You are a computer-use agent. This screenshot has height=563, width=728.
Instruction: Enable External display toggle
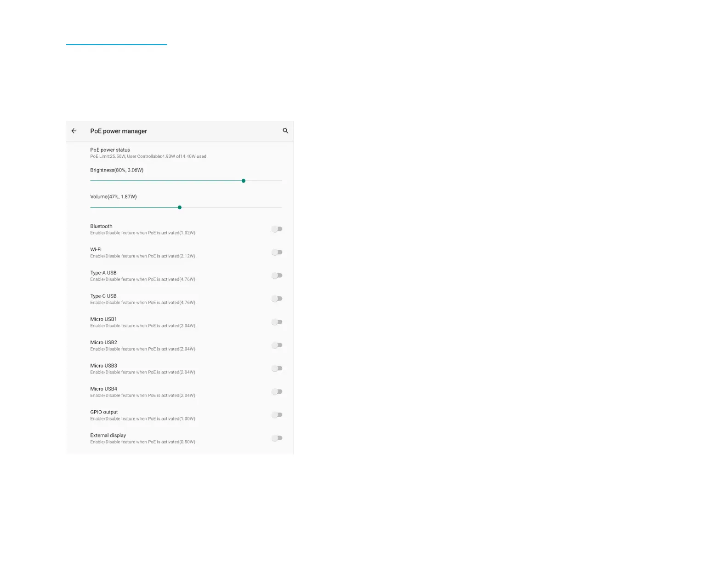(277, 438)
